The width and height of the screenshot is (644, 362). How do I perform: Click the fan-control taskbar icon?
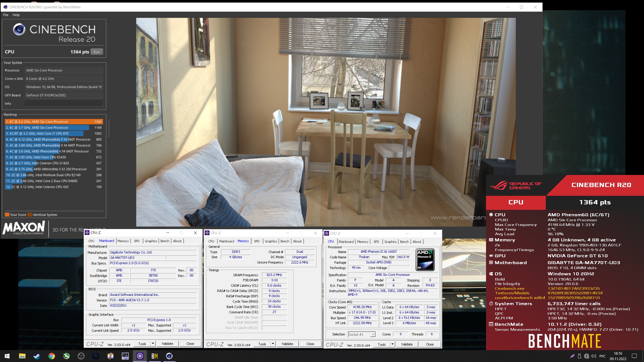(96, 356)
